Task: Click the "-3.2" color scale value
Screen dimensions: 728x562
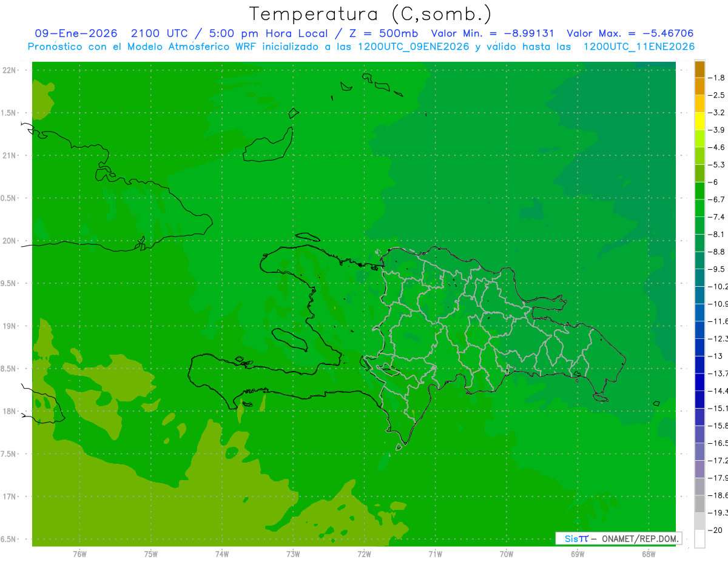Action: [x=716, y=112]
